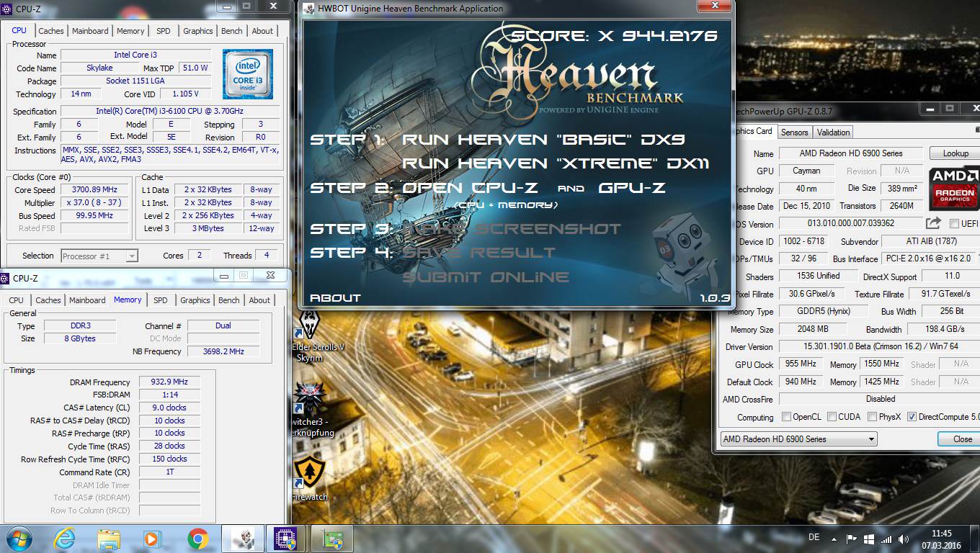The image size is (980, 553).
Task: Click Submit Online in Heaven app
Action: pos(485,277)
